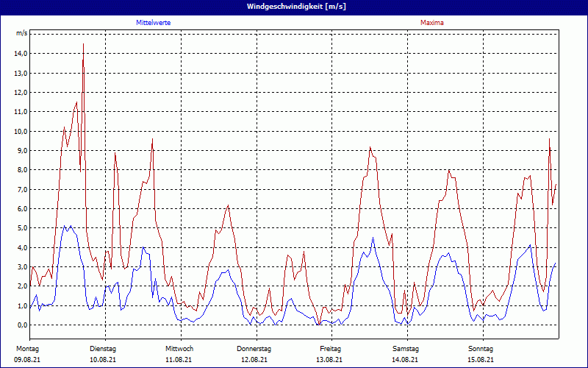588x368 pixels.
Task: Select the Samstag day label
Action: click(x=406, y=348)
